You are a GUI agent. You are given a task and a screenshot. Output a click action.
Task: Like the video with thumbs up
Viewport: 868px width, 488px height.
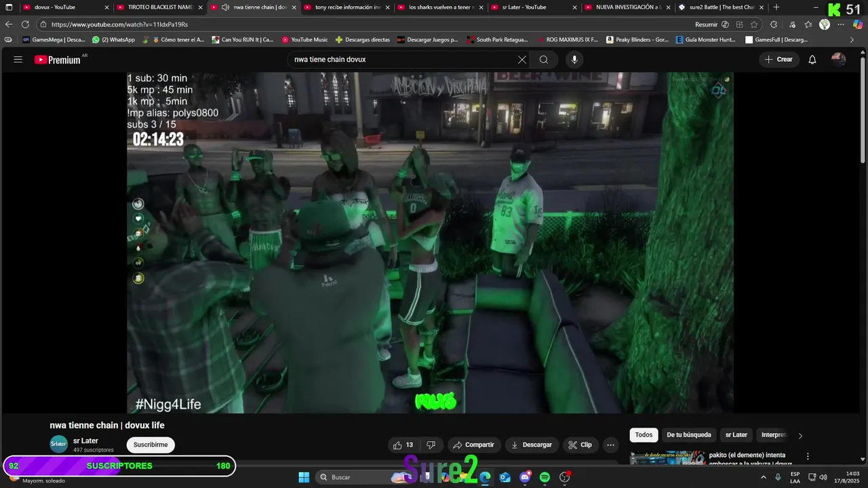(x=403, y=445)
